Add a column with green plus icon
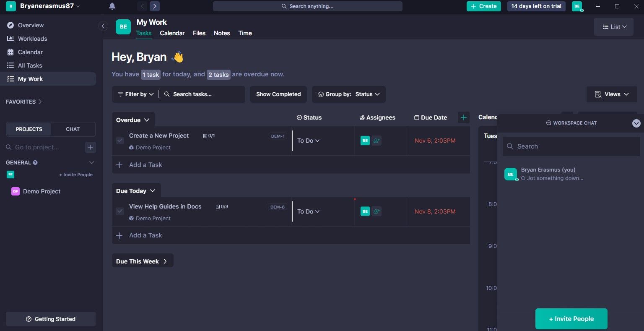 463,117
